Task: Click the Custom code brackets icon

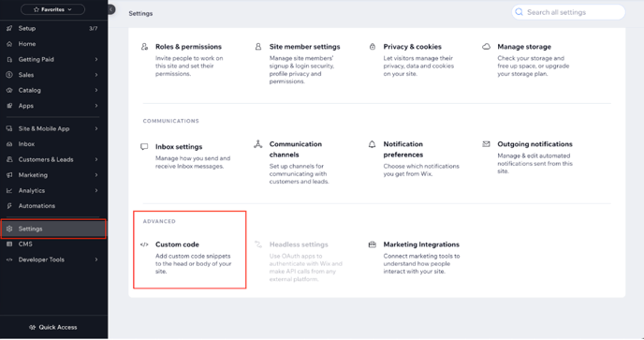Action: tap(144, 244)
